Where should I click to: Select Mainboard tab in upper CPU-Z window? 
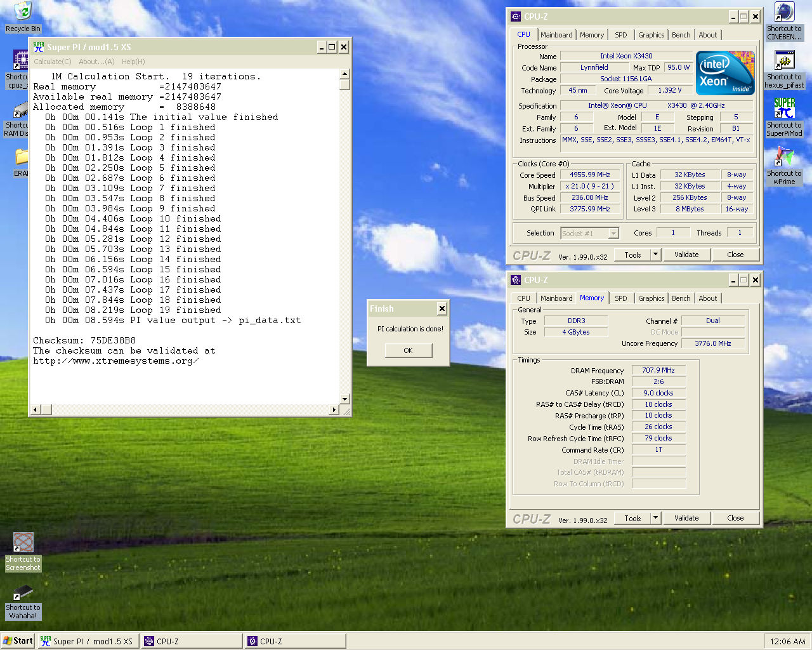click(x=556, y=35)
